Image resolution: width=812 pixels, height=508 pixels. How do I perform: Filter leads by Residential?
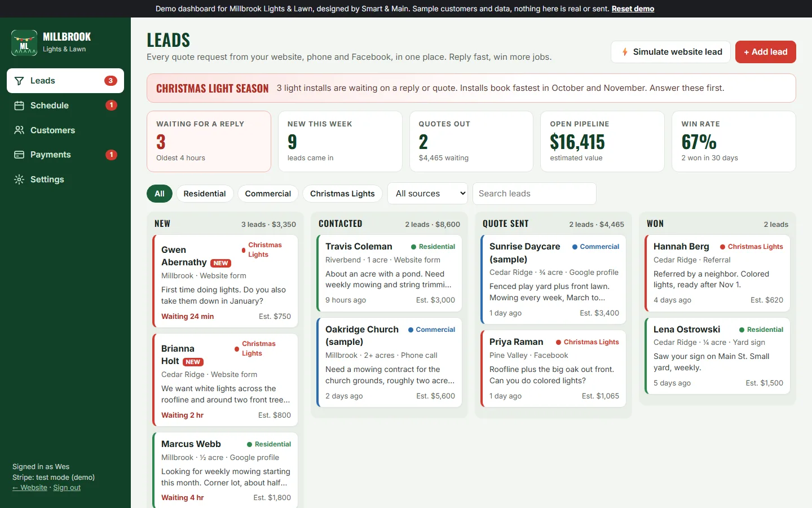pyautogui.click(x=205, y=194)
